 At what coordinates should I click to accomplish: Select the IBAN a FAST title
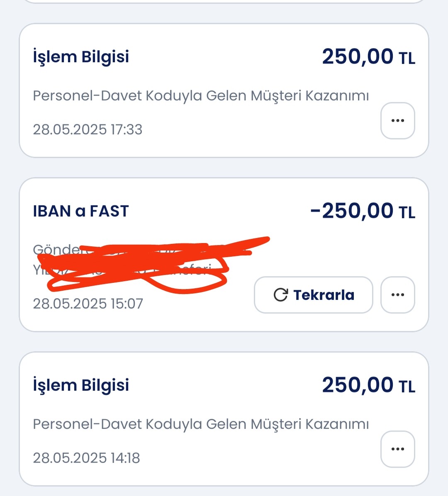[x=81, y=211]
